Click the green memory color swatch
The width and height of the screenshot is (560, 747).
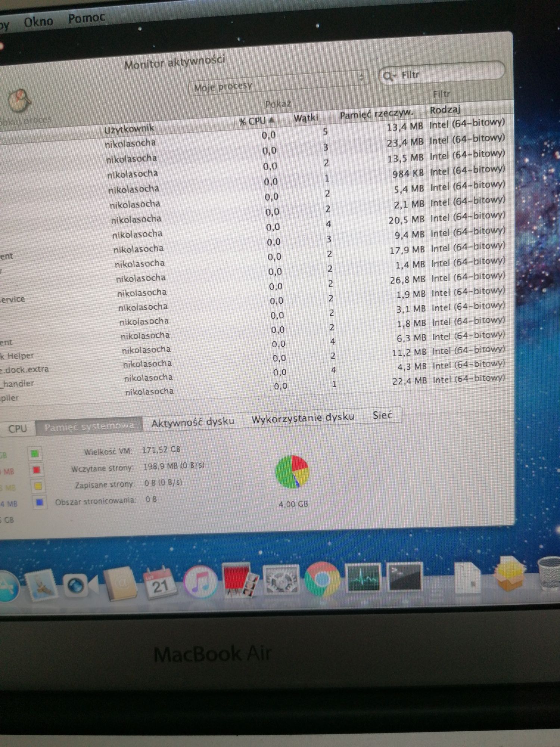coord(35,453)
